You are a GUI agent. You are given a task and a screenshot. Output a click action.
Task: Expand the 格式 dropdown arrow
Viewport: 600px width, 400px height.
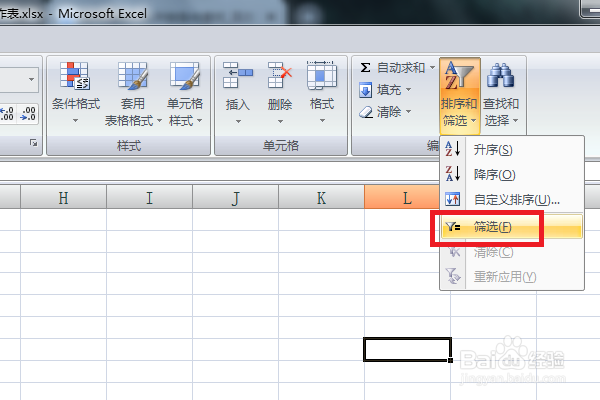click(x=322, y=121)
